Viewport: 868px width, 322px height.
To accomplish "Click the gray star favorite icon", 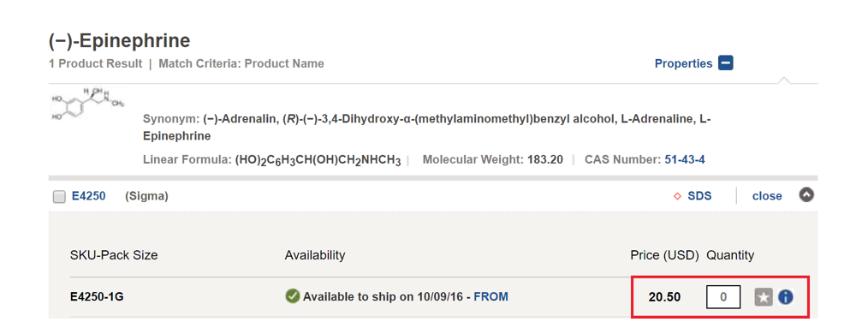I will point(764,297).
